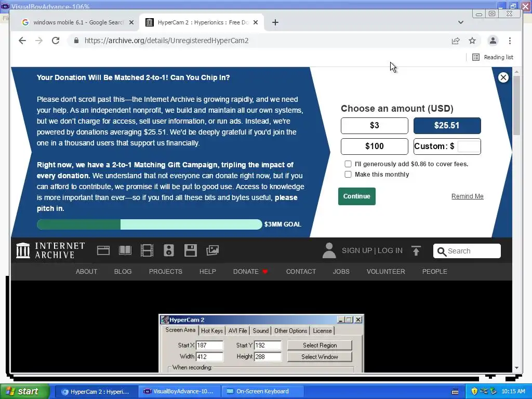The width and height of the screenshot is (532, 399).
Task: Choose the $3 donation amount
Action: point(374,126)
